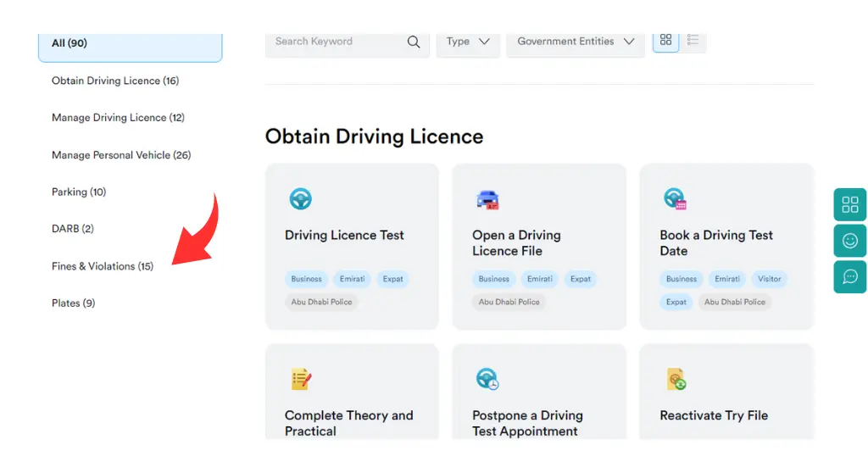Open Obtain Driving Licence (16) category

pos(115,81)
